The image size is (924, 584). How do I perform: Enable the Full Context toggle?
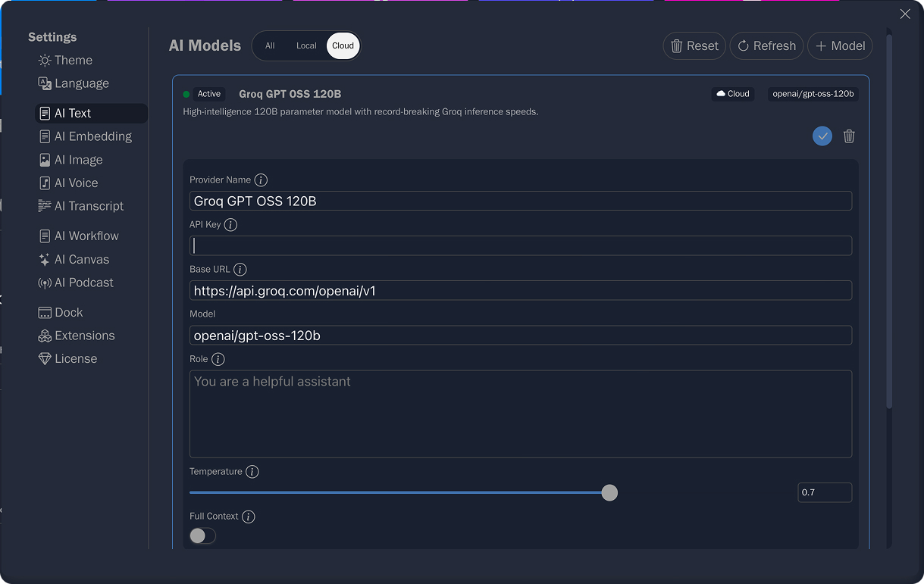pyautogui.click(x=202, y=536)
